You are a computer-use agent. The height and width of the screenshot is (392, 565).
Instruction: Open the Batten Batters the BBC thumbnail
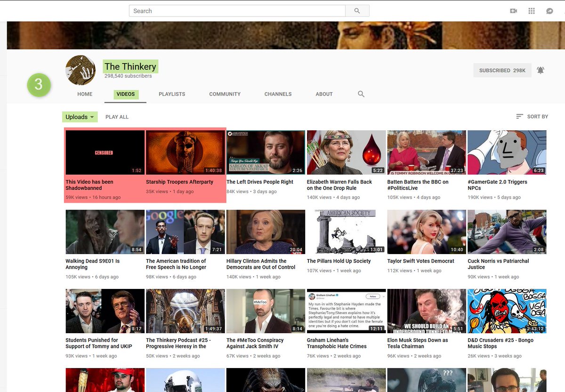click(427, 152)
